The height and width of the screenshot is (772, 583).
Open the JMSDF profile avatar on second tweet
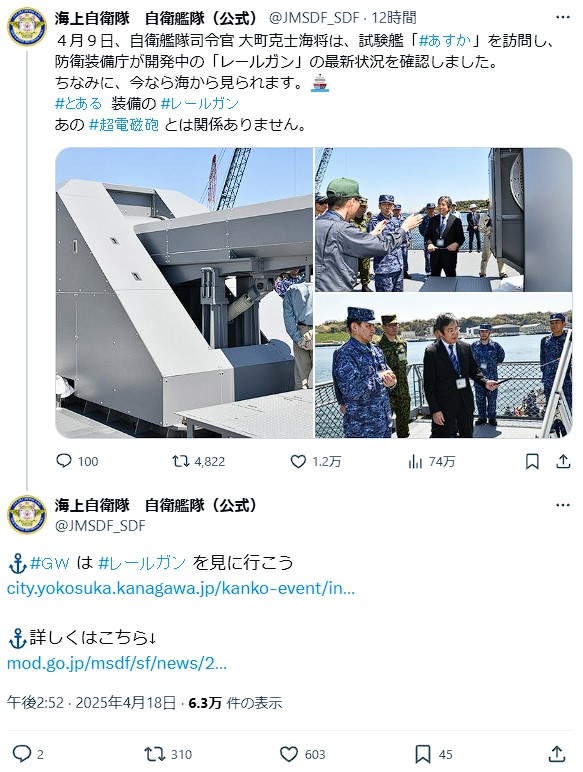(27, 515)
